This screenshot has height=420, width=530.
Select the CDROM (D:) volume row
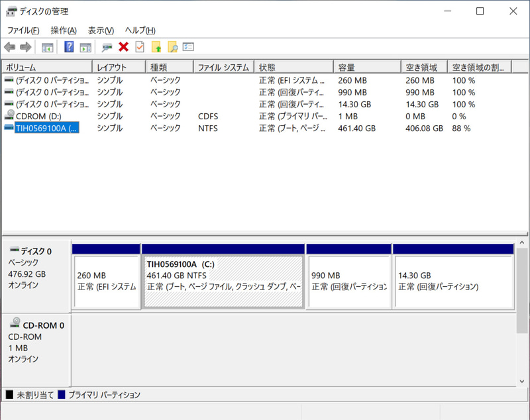[40, 116]
